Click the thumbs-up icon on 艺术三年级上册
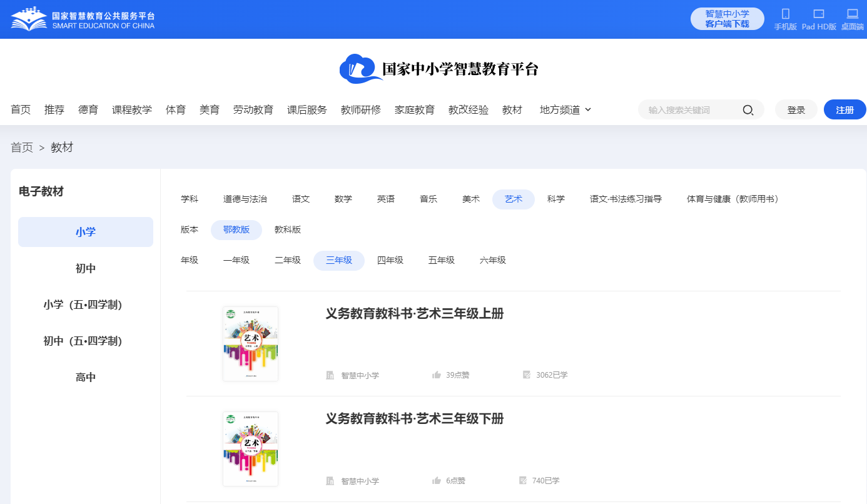Screen dimensions: 867x504 click(x=436, y=374)
